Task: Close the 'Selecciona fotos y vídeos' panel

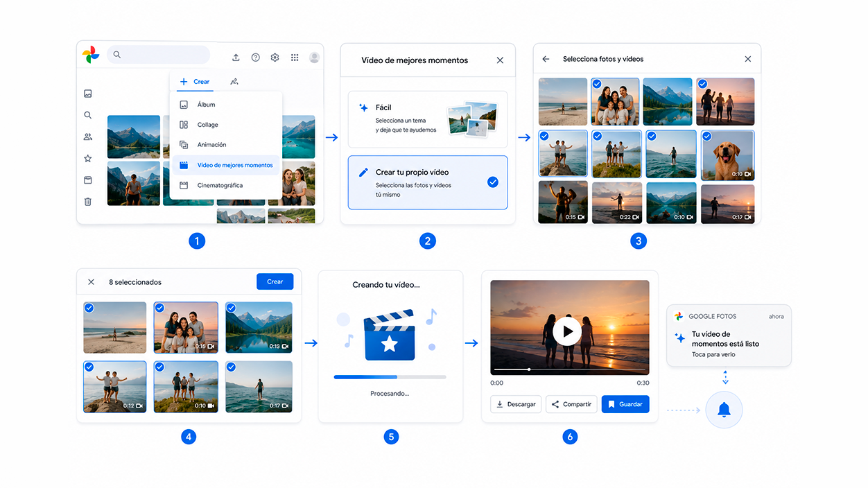Action: tap(747, 59)
